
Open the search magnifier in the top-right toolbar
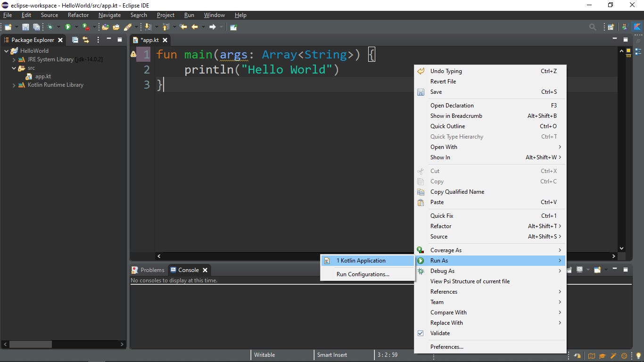[x=592, y=27]
